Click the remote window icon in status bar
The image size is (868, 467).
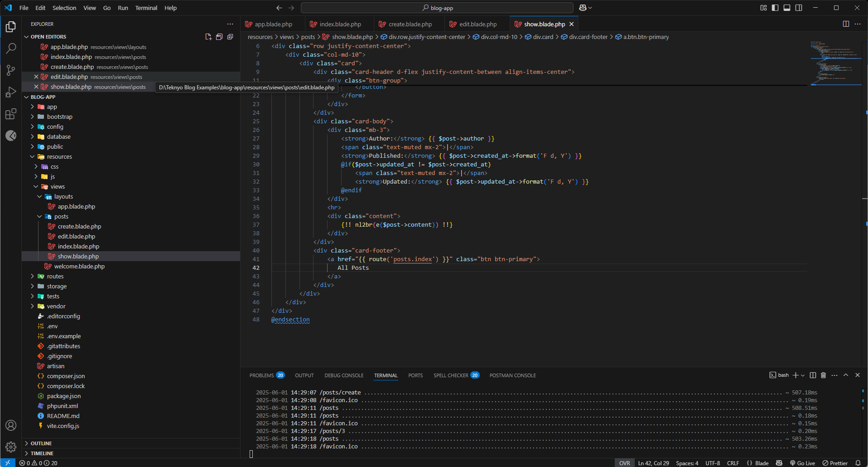point(8,463)
